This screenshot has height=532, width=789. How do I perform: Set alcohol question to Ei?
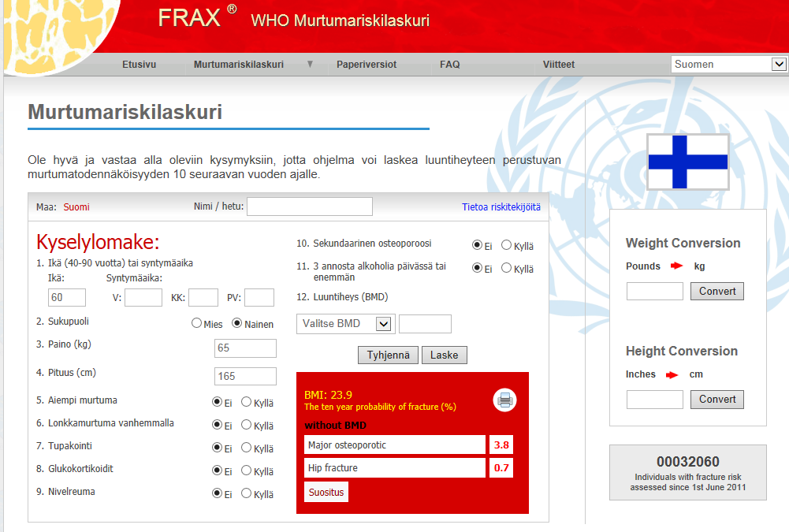[477, 268]
